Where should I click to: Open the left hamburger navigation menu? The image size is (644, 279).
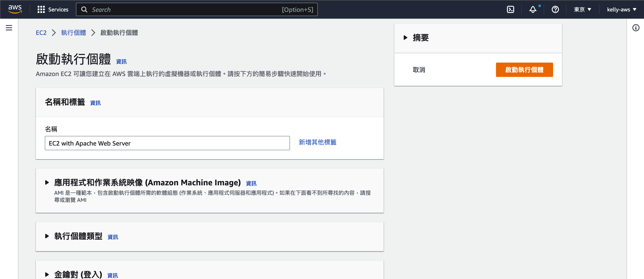pyautogui.click(x=9, y=28)
